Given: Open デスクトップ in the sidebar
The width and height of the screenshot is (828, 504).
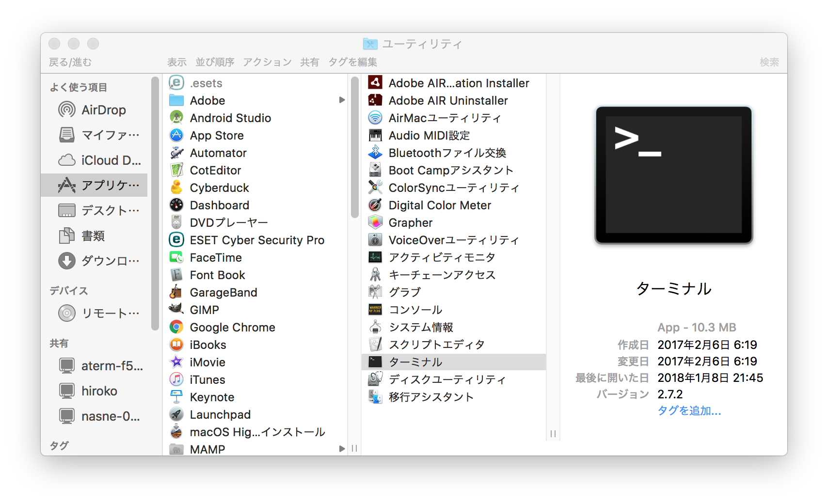Looking at the screenshot, I should click(94, 210).
